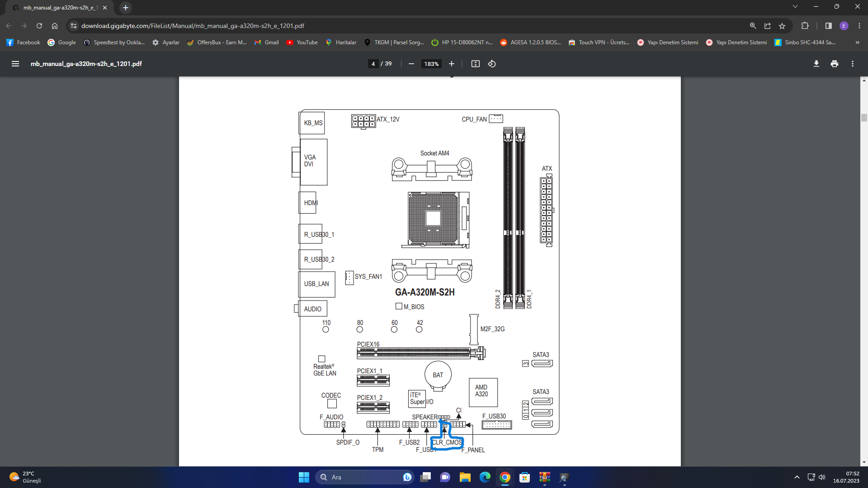The image size is (868, 488).
Task: Show hidden system tray icons
Action: point(797,477)
